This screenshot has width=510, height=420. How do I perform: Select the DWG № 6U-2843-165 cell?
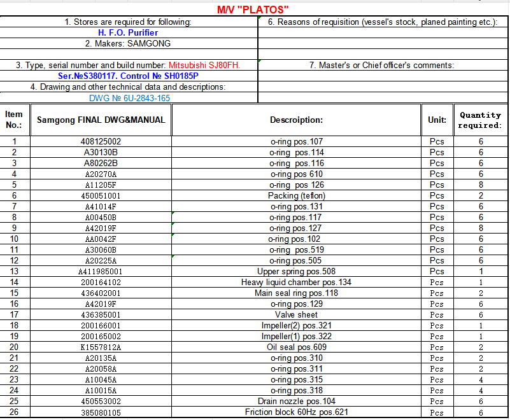(129, 98)
